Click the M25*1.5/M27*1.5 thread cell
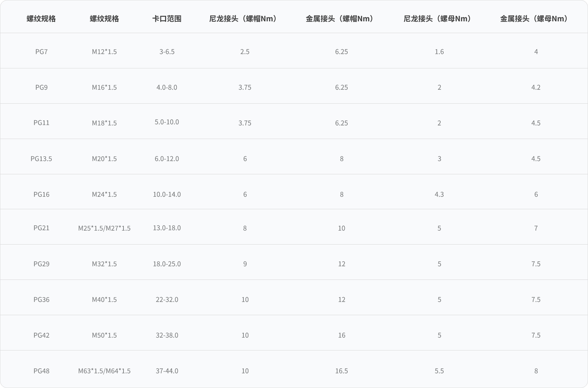Screen dimensions: 588x388 point(104,228)
